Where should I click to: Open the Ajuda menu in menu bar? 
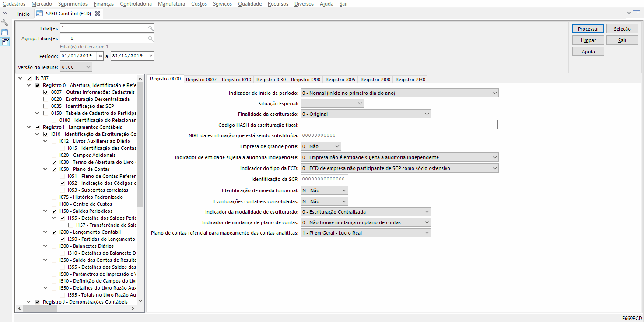pos(326,4)
